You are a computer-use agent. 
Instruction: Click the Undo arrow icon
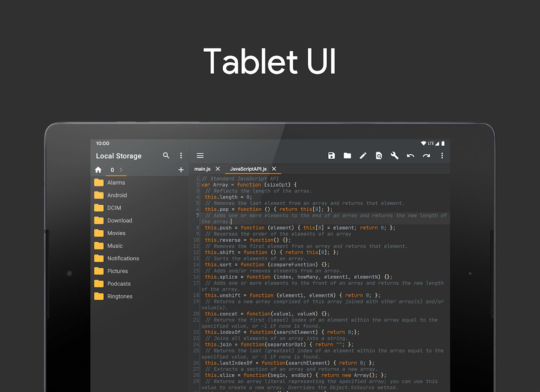pos(411,156)
